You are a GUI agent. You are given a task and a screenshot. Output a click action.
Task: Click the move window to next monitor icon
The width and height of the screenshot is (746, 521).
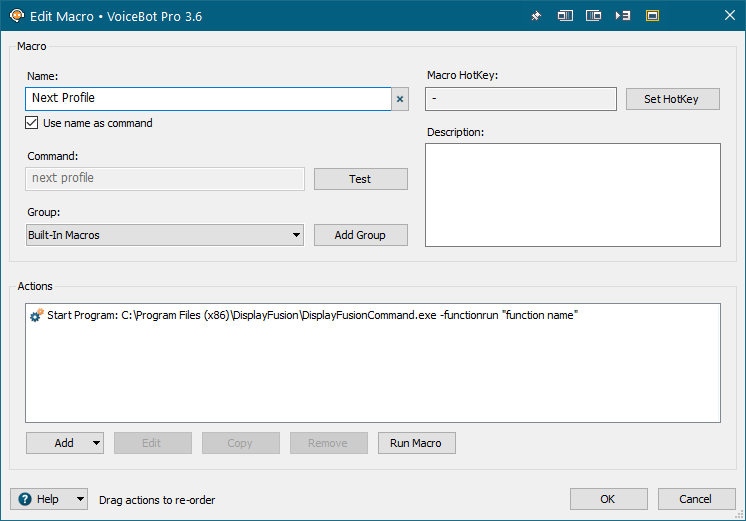565,15
